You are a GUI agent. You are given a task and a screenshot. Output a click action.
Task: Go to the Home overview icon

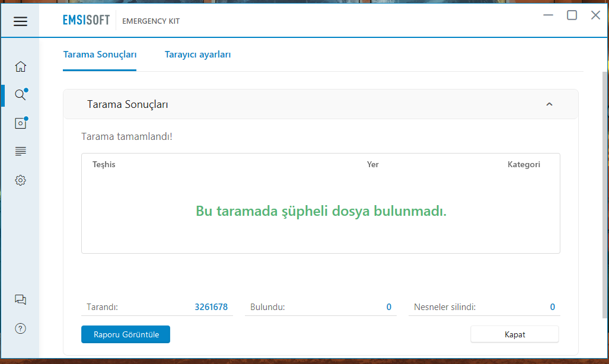pos(21,66)
